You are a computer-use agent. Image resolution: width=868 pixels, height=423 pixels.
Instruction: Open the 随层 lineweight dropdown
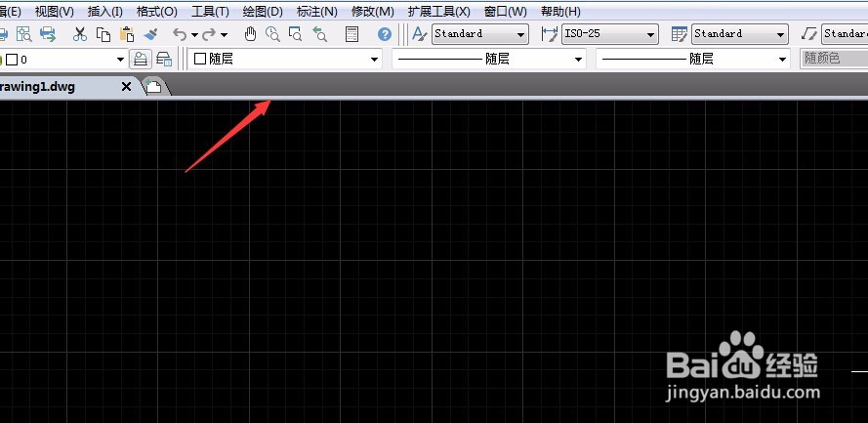coord(693,59)
